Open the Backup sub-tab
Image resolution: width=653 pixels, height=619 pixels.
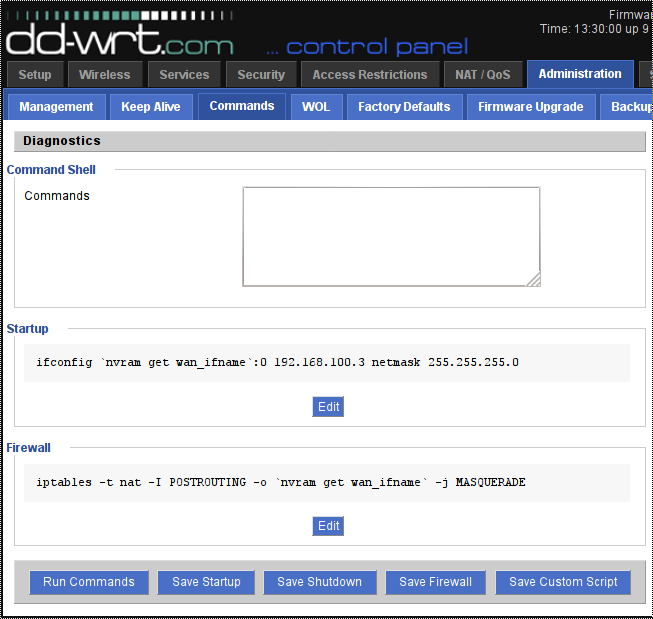(x=626, y=107)
